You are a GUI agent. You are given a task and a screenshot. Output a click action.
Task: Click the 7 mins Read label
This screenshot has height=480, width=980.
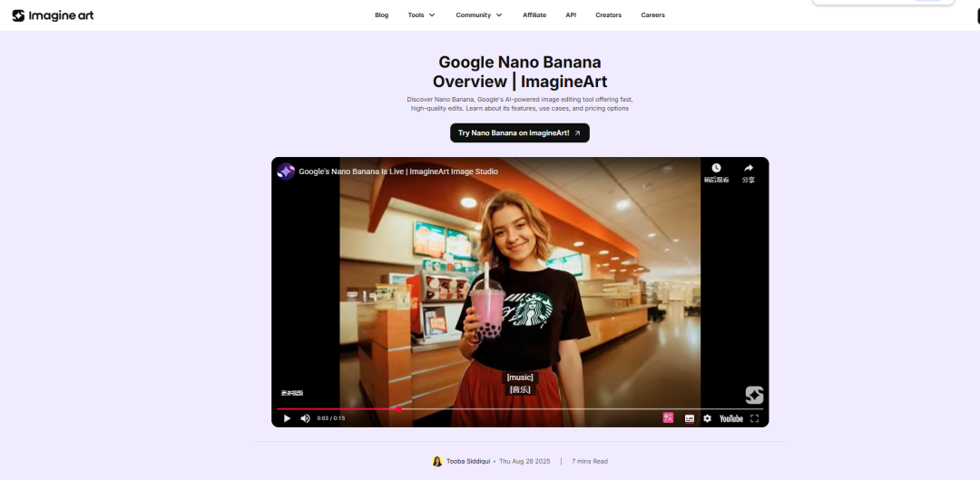pyautogui.click(x=590, y=461)
